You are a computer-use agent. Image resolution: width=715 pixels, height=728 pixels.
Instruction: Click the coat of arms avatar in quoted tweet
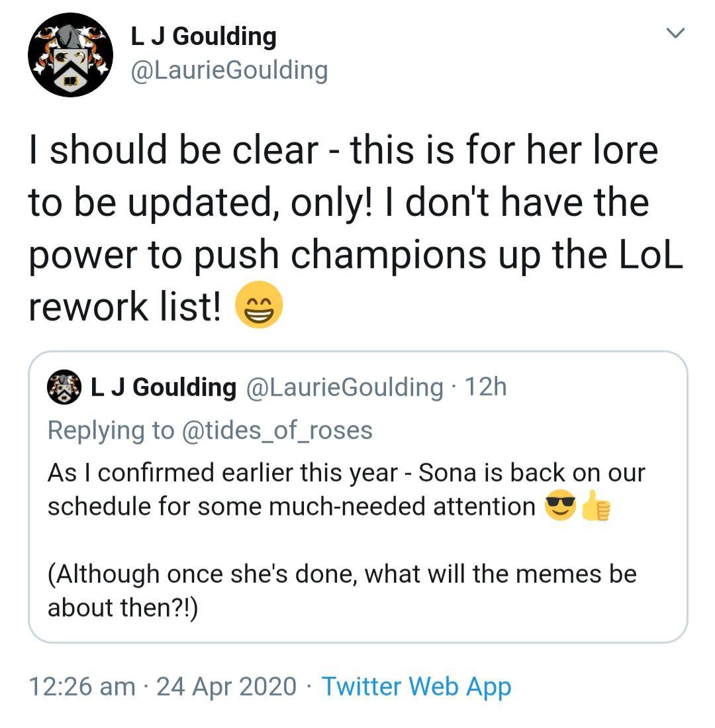click(x=63, y=388)
